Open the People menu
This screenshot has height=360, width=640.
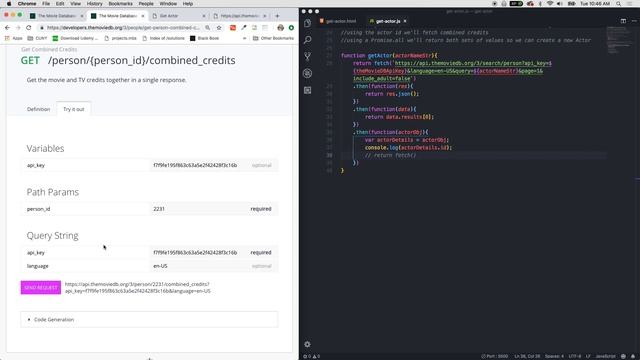click(146, 4)
